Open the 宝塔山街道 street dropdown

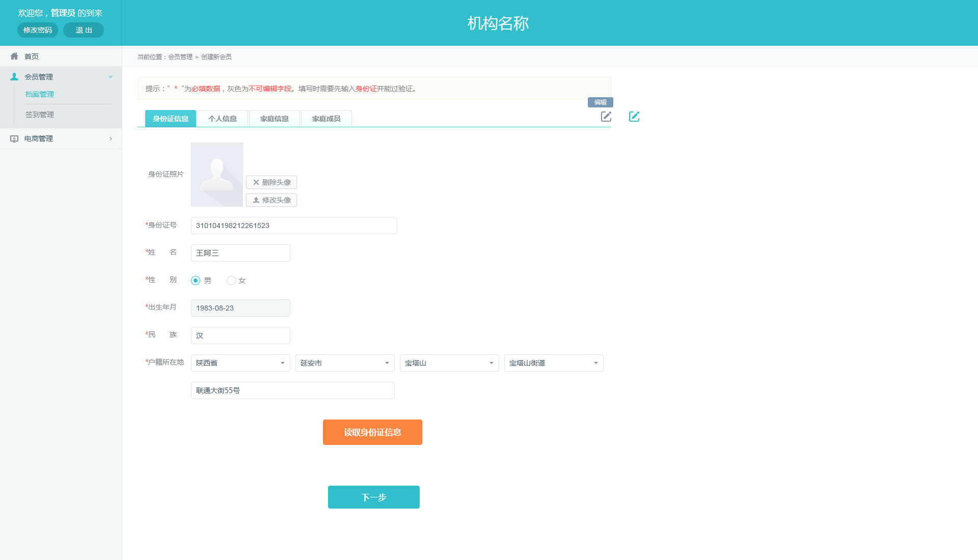[554, 363]
